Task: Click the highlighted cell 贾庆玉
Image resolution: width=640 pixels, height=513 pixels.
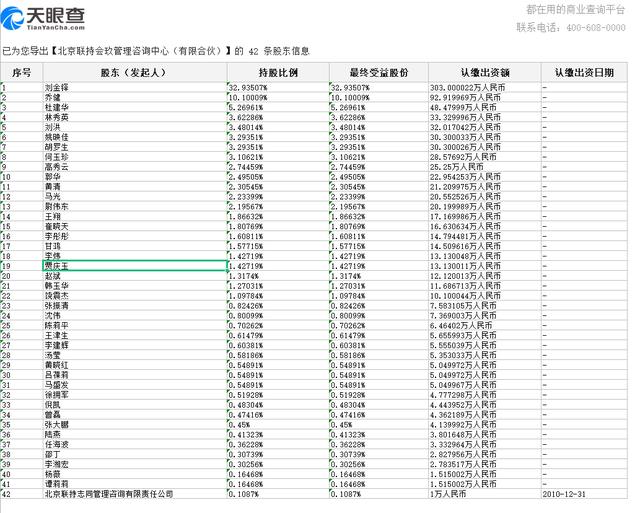Action: tap(135, 266)
